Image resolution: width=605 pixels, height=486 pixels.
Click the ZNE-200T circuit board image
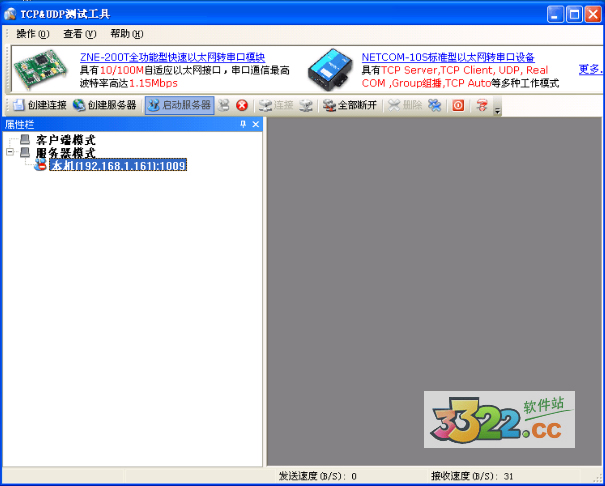coord(40,69)
